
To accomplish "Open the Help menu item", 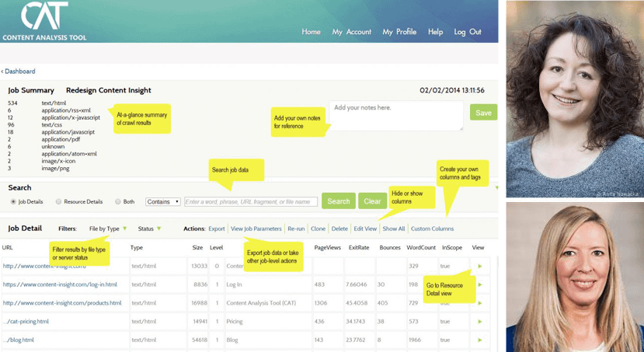I will 435,32.
